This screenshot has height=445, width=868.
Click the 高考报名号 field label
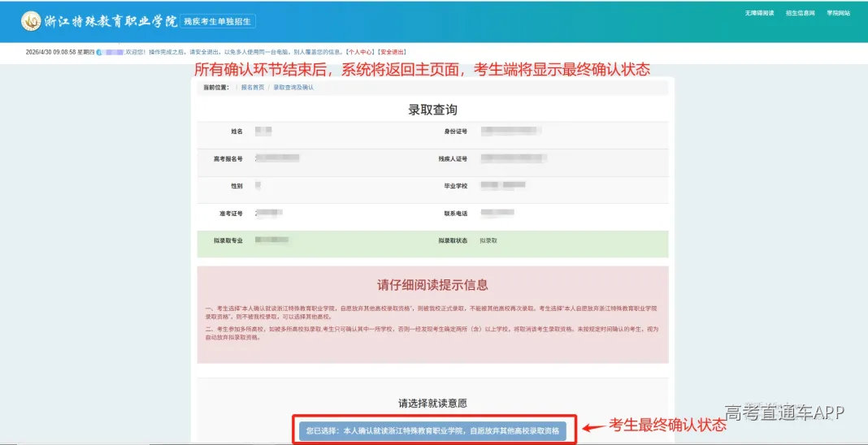[x=228, y=159]
